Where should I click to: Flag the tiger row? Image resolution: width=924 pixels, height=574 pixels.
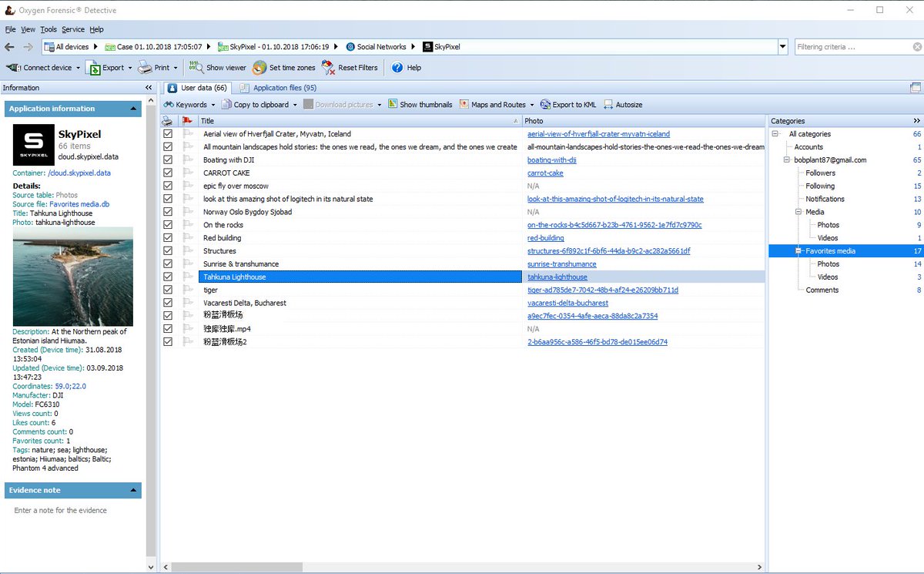coord(187,290)
